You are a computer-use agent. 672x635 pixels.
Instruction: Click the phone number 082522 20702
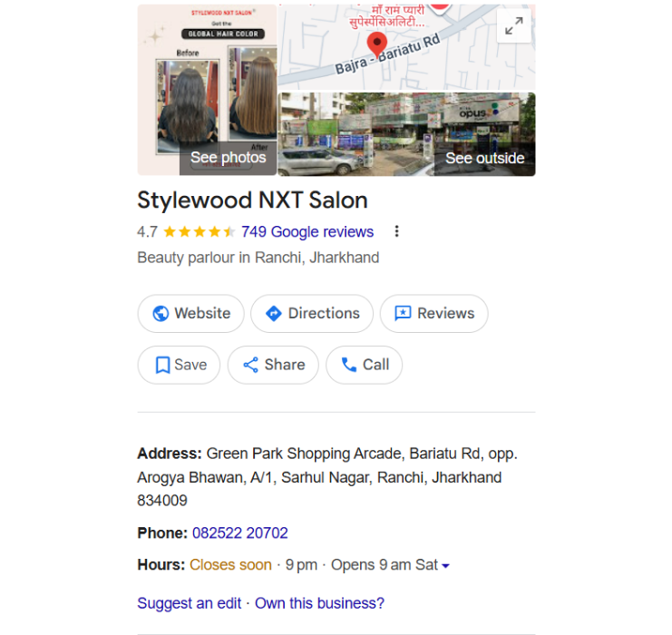pyautogui.click(x=239, y=532)
